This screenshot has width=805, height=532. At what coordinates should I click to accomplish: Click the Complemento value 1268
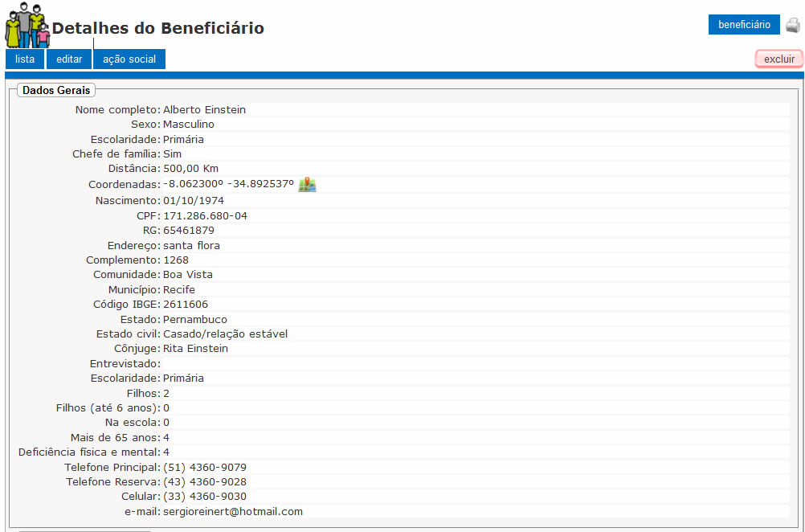[176, 260]
